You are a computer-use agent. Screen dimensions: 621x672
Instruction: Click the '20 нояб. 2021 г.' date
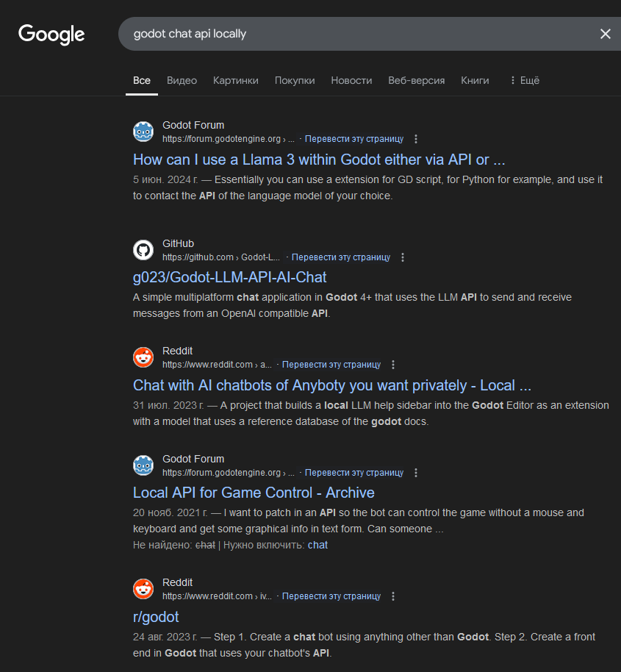pos(170,513)
